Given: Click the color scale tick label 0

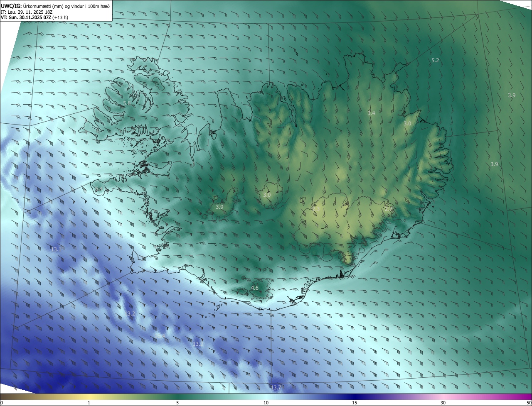Looking at the screenshot, I should (2, 403).
